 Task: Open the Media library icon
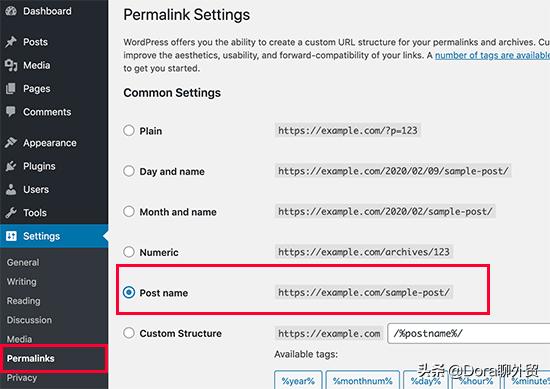(x=11, y=65)
